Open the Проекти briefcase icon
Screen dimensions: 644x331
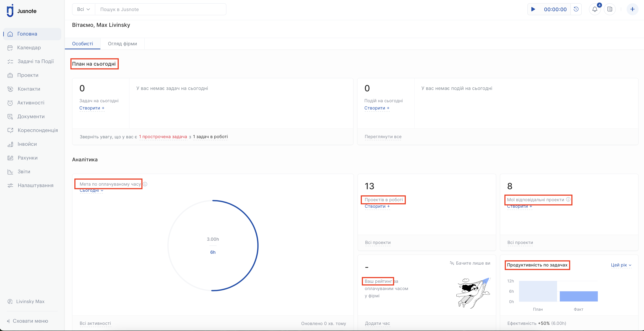point(10,75)
